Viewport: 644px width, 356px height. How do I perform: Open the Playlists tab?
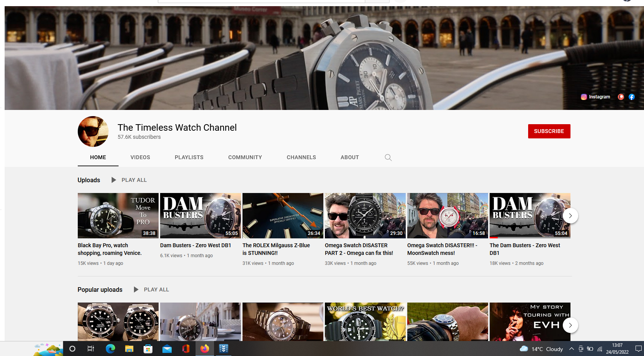coord(189,157)
